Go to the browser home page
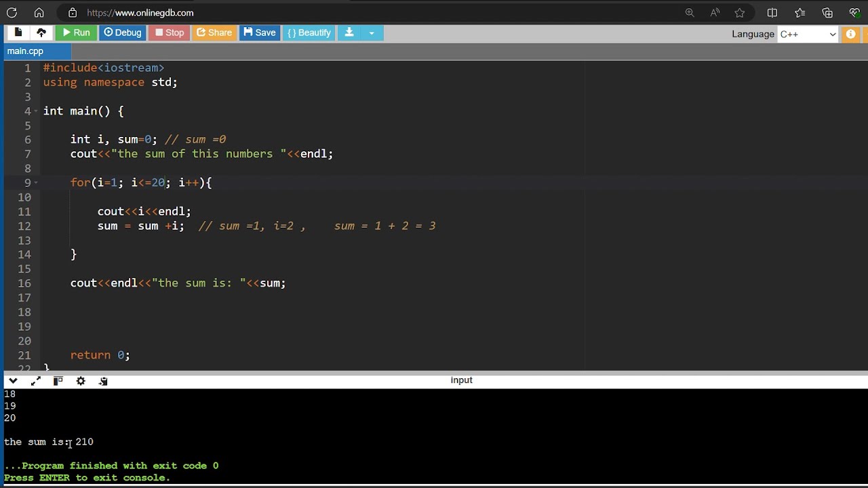 39,13
